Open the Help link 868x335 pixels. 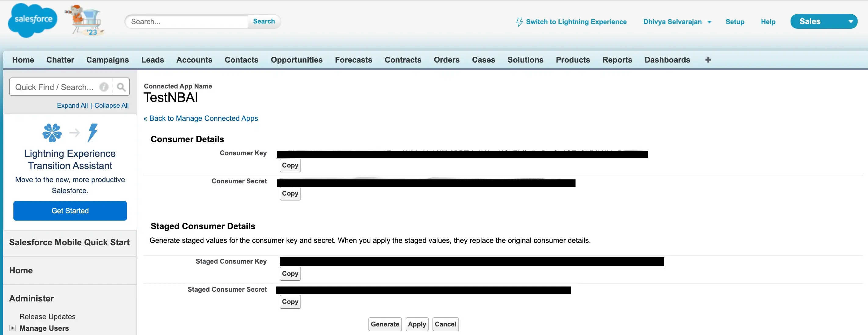coord(768,22)
